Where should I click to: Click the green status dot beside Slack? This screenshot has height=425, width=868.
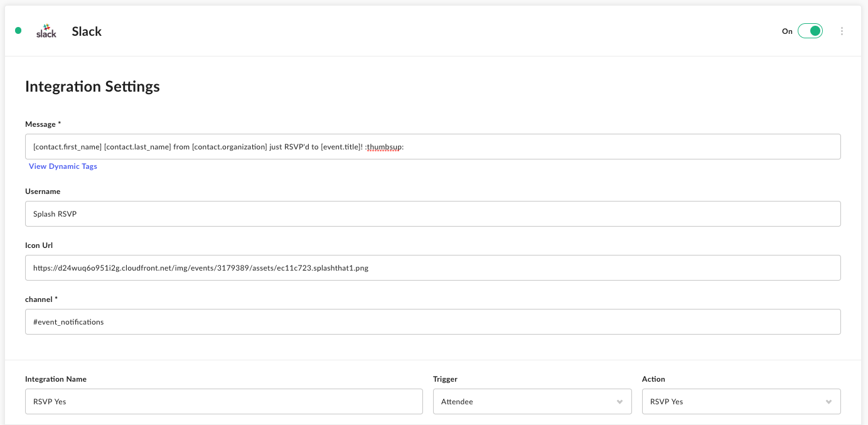(18, 30)
